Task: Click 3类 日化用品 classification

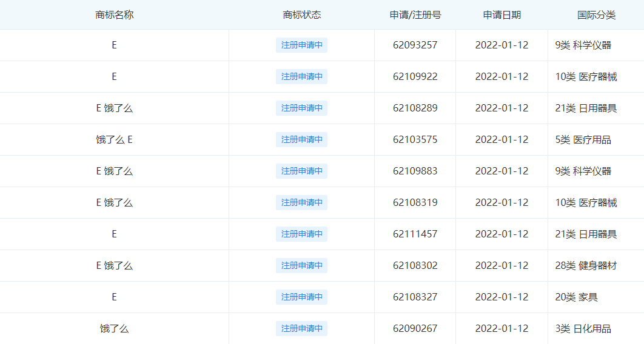Action: click(583, 329)
